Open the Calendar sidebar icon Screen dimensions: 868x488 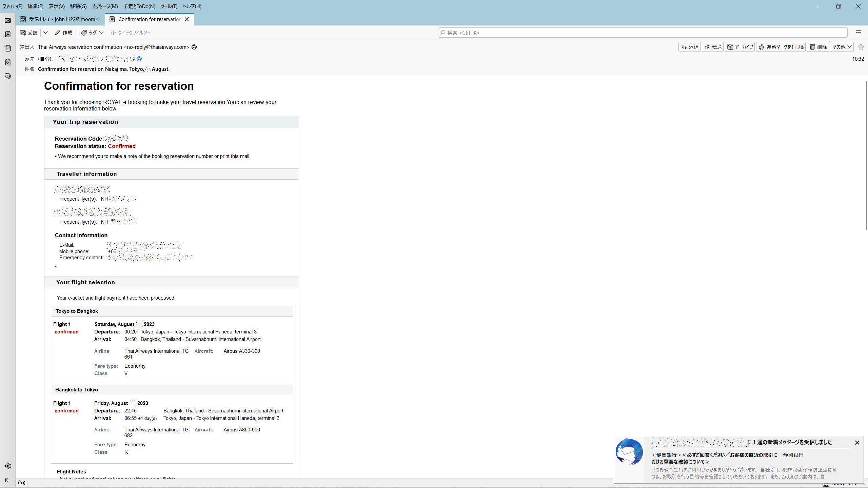pos(8,48)
